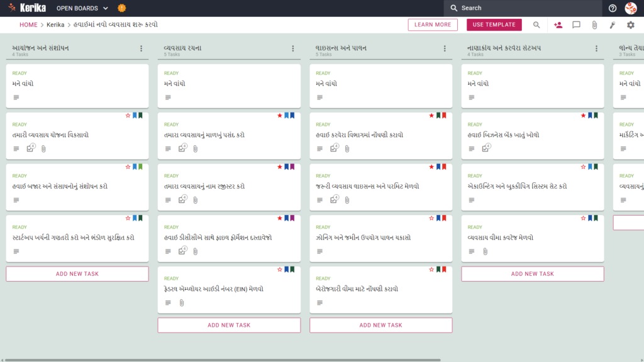This screenshot has height=362, width=644.
Task: Click checklist icon on હવાઈ કરવેરા વિભાગમાં નોંધણી card
Action: tap(335, 148)
